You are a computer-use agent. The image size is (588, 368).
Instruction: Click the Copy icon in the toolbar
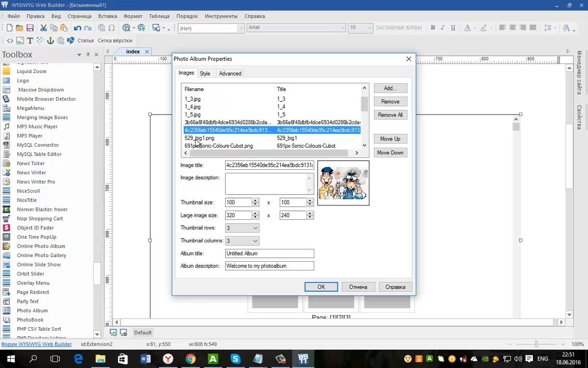coord(54,28)
